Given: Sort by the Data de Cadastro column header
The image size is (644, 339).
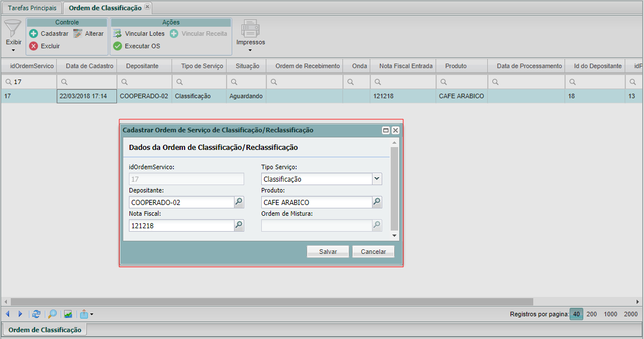Looking at the screenshot, I should (x=87, y=66).
